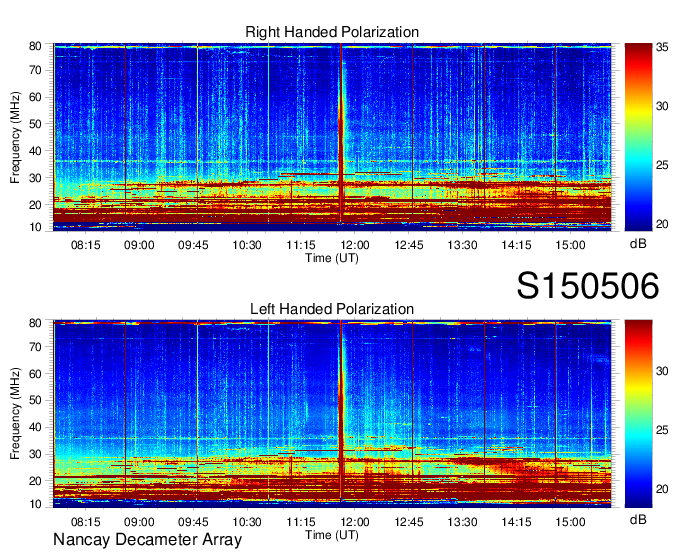This screenshot has width=680, height=552.
Task: Click the 10:30 tick on the top plot
Action: click(247, 245)
